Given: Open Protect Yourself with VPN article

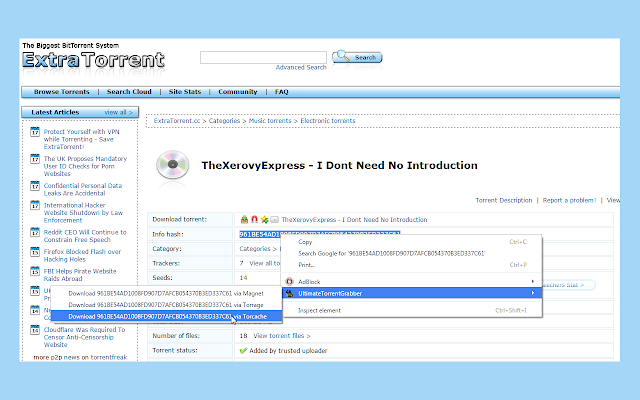Looking at the screenshot, I should pos(81,139).
